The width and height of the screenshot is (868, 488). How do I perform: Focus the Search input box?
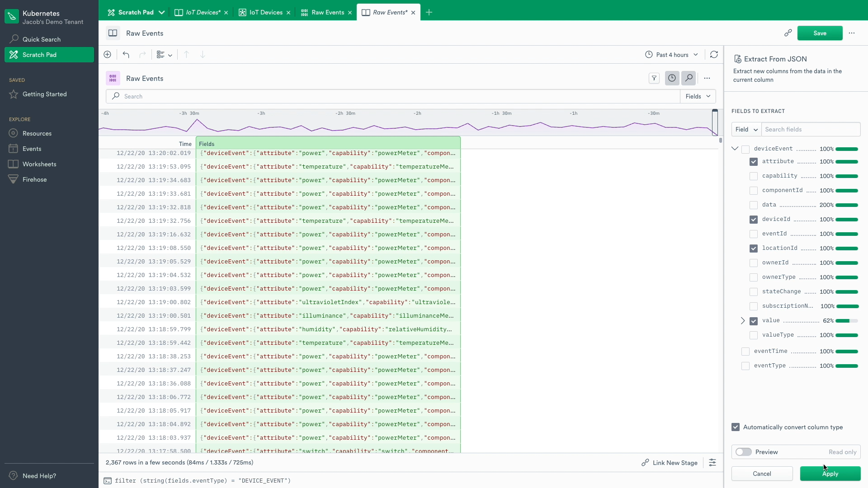click(393, 96)
